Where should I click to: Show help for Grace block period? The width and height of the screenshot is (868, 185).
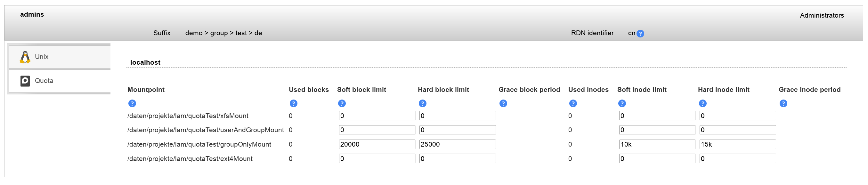tap(503, 103)
